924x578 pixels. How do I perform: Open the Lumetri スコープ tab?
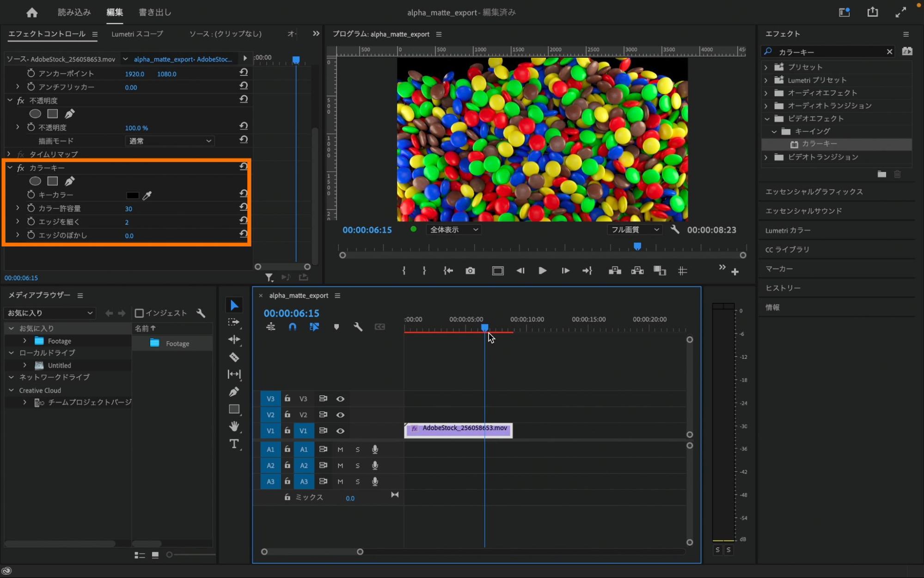137,34
